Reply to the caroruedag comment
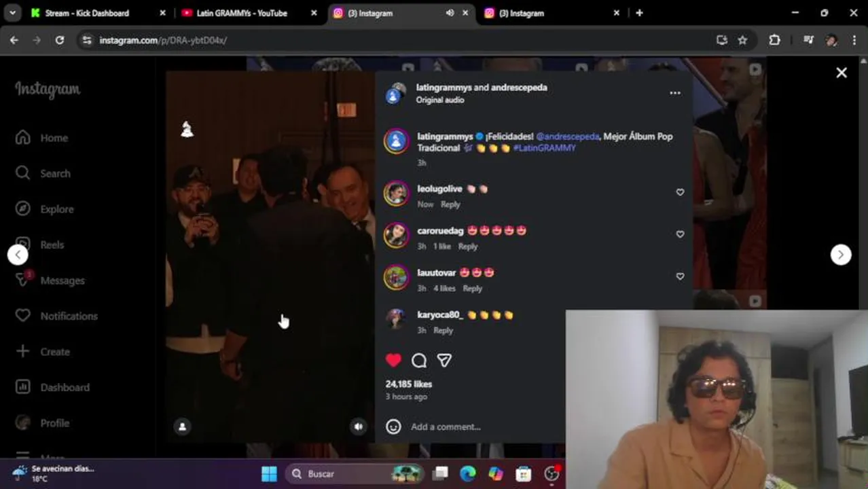The image size is (868, 489). click(468, 247)
